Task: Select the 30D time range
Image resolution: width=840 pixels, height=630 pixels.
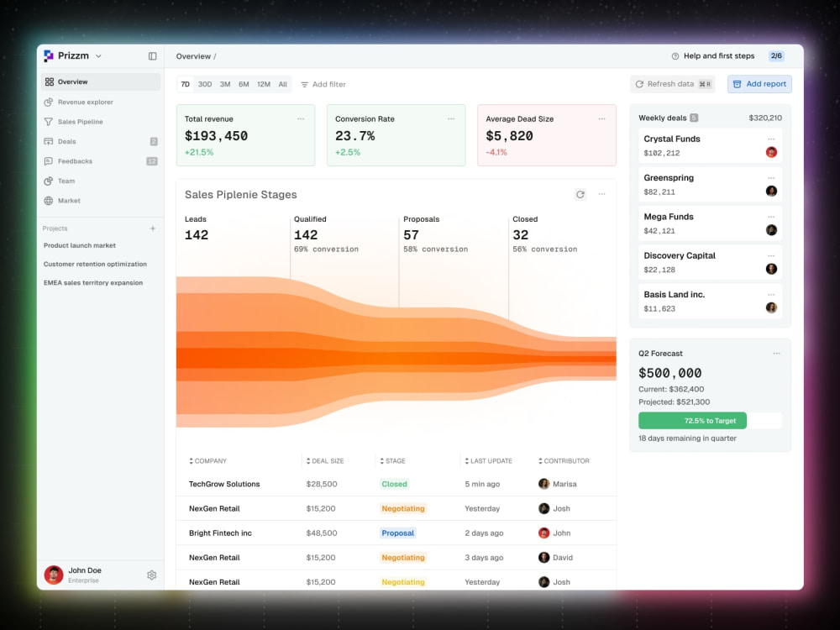Action: 205,84
